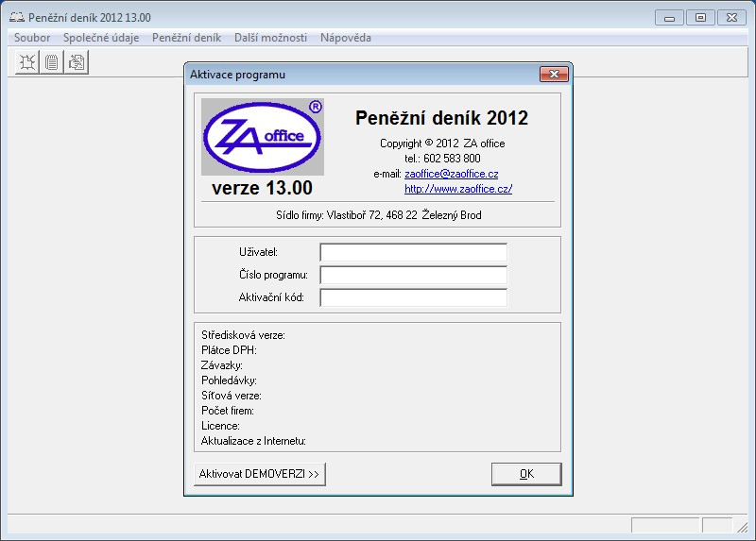Click the Síťová verze label
This screenshot has height=541, width=756.
[232, 396]
